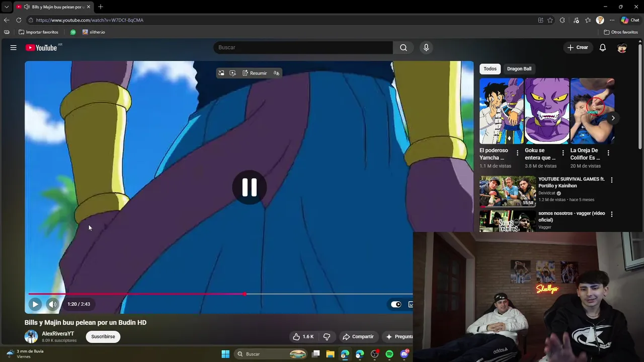
Task: Open Task View on the taskbar
Action: pyautogui.click(x=315, y=354)
